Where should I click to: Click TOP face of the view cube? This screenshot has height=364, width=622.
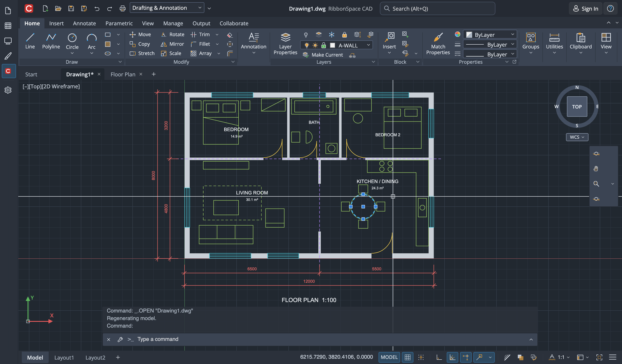pos(577,107)
